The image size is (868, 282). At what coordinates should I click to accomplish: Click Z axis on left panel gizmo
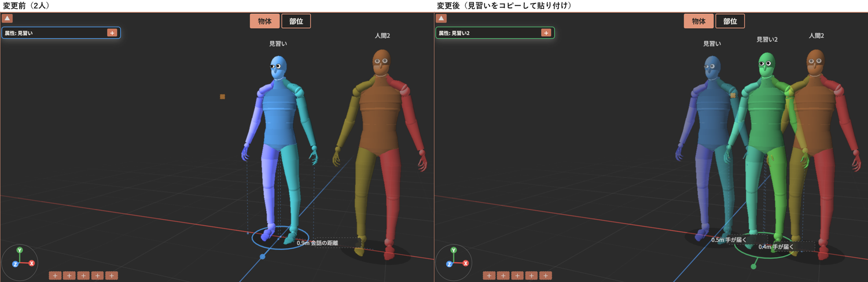point(15,264)
